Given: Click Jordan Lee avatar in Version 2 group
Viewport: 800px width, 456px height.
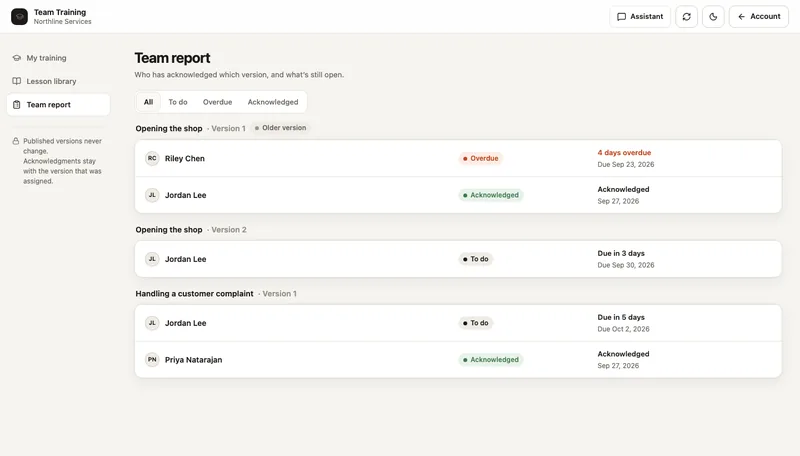Looking at the screenshot, I should pyautogui.click(x=152, y=259).
